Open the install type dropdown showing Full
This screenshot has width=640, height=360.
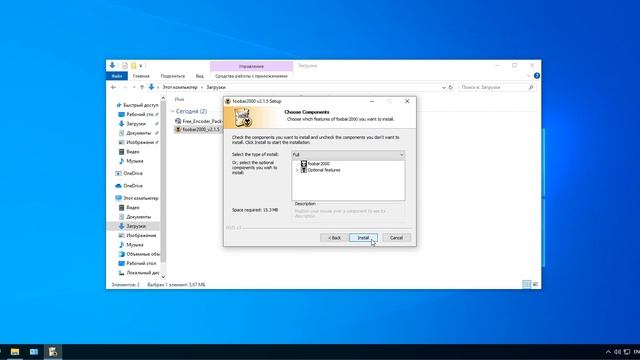(348, 155)
